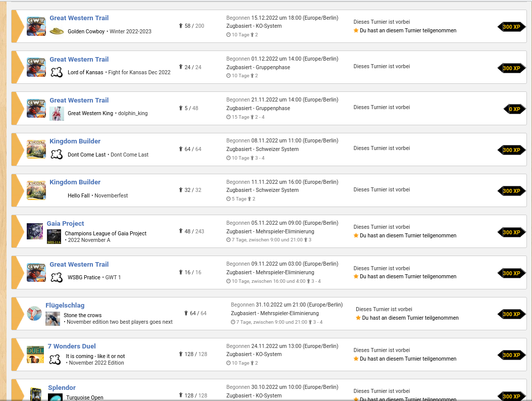Click Kingdom Builder box icon for Dont Come Last
The width and height of the screenshot is (532, 401).
[x=36, y=149]
